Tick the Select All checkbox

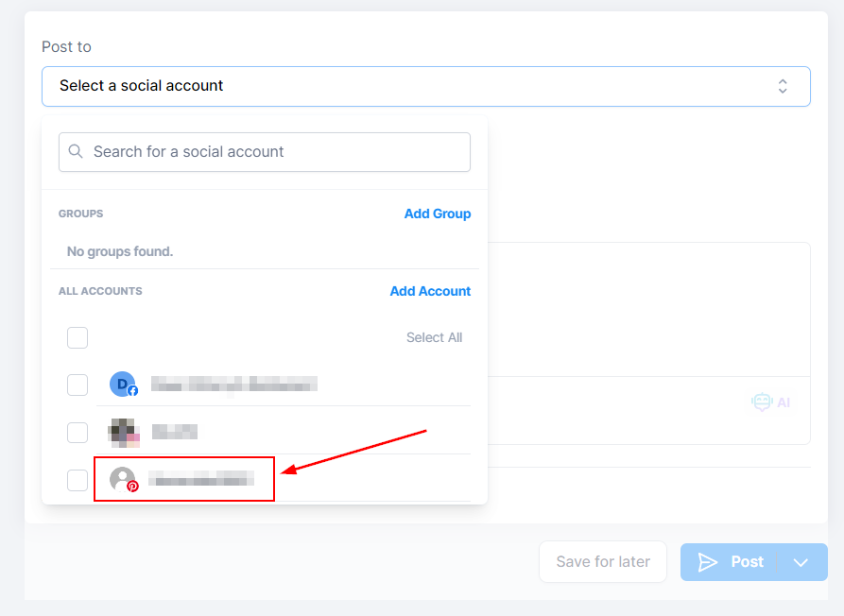(x=78, y=337)
